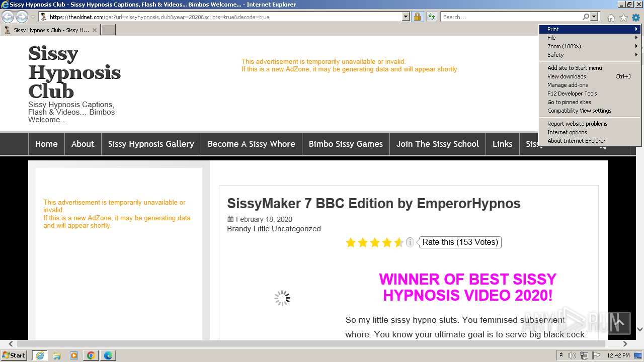Choose Add site to Start menu
The image size is (644, 362).
[x=590, y=68]
